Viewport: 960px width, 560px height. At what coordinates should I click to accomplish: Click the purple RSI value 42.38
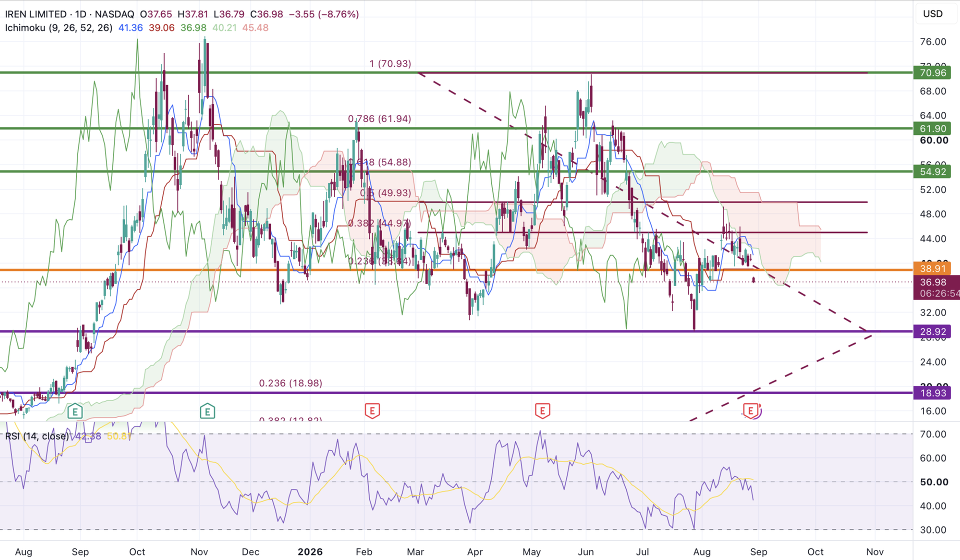[88, 436]
